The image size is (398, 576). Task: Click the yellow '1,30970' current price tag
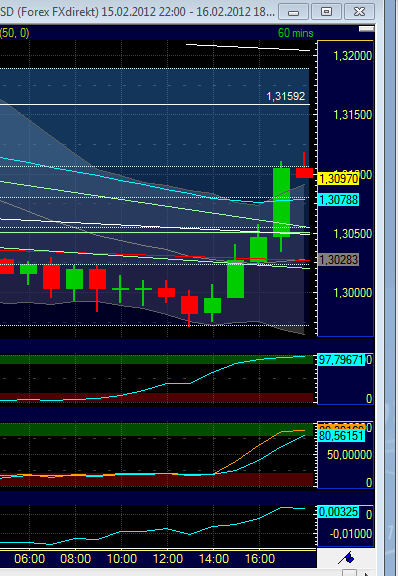(x=338, y=179)
